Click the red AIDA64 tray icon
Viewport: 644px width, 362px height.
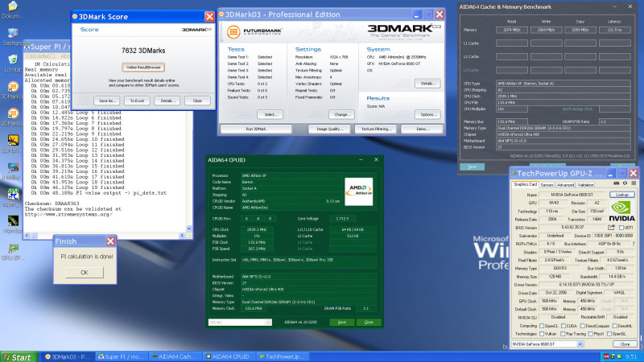point(606,356)
